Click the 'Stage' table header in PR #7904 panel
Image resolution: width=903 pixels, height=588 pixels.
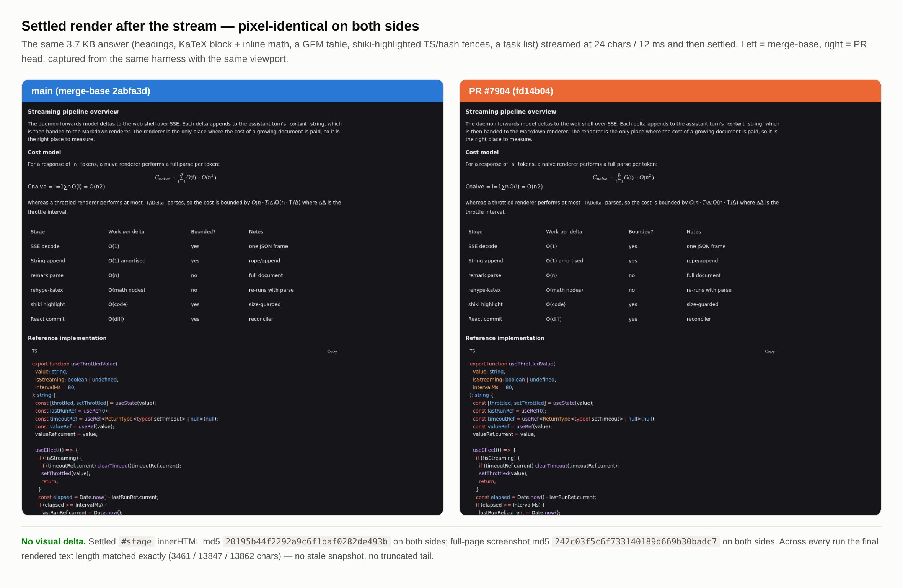pyautogui.click(x=475, y=232)
